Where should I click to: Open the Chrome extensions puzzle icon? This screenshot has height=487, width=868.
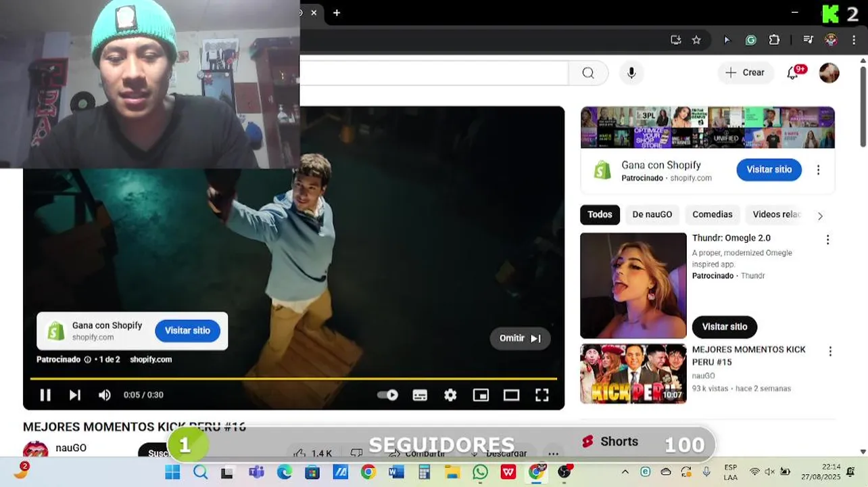coord(774,40)
